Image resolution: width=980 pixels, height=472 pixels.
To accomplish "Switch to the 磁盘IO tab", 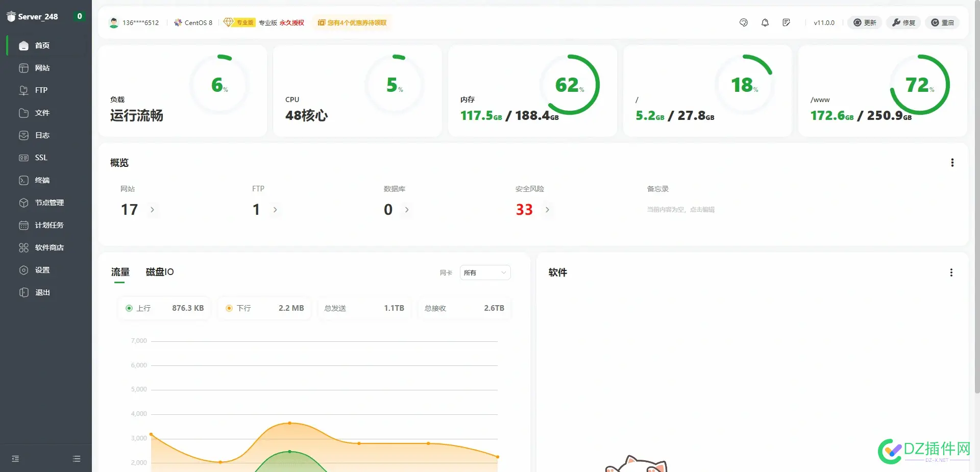I will 160,272.
